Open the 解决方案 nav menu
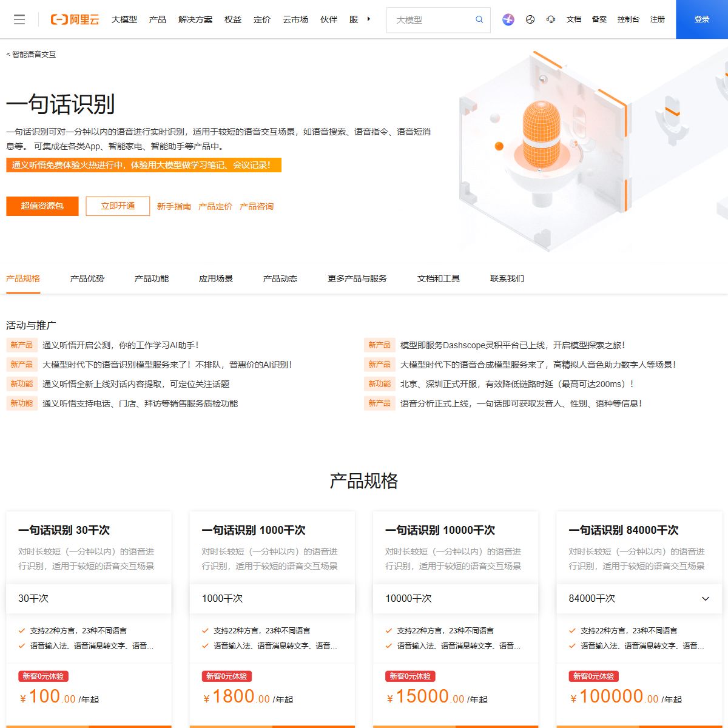728x728 pixels. [x=195, y=19]
